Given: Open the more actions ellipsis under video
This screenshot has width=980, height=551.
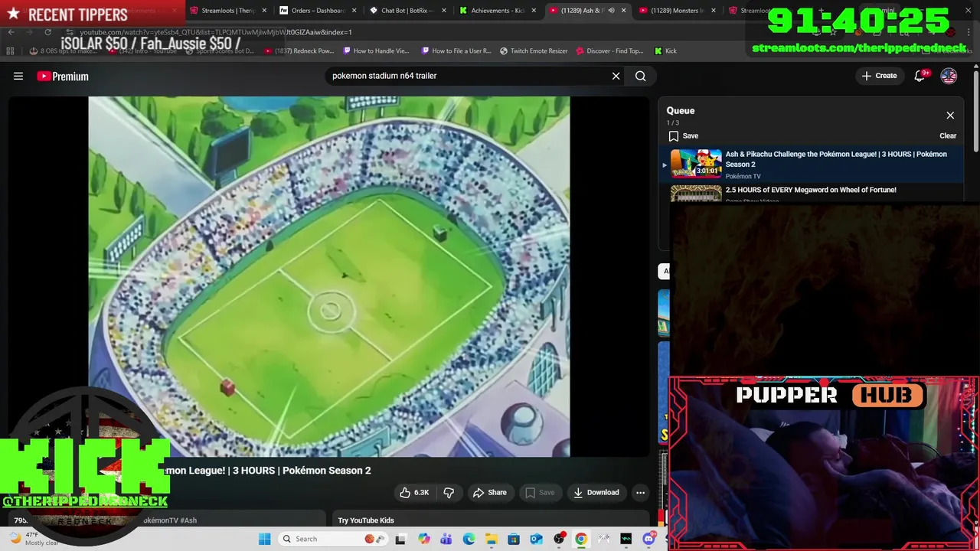Looking at the screenshot, I should [x=641, y=492].
